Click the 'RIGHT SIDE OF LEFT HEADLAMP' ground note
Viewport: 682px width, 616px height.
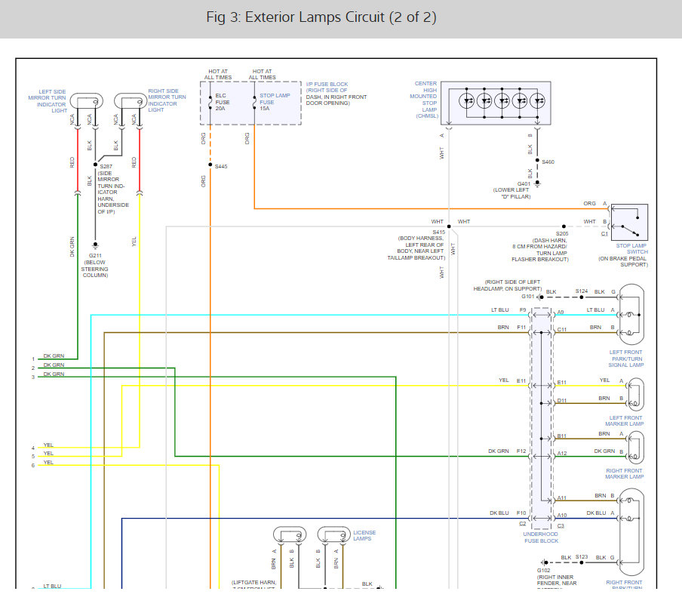(508, 285)
